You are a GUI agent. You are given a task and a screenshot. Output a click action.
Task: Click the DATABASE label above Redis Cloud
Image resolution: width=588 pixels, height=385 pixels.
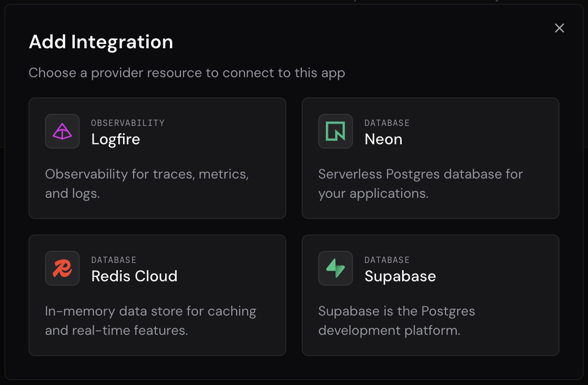(x=114, y=260)
